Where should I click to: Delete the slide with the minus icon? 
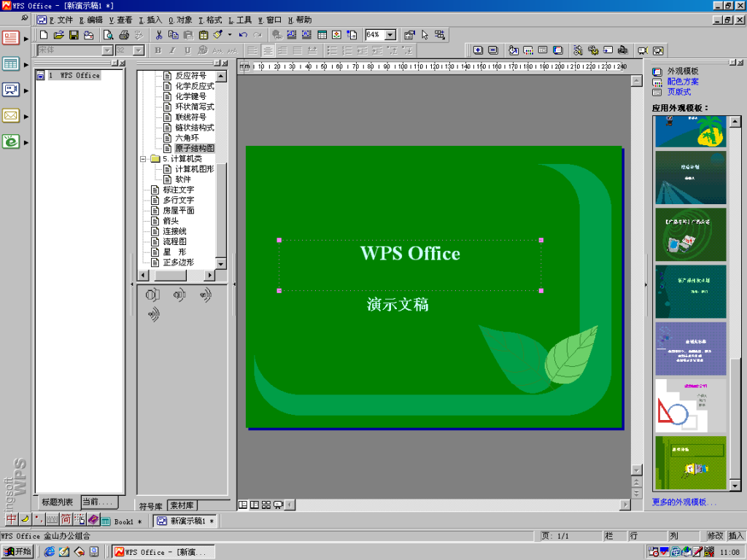point(493,50)
